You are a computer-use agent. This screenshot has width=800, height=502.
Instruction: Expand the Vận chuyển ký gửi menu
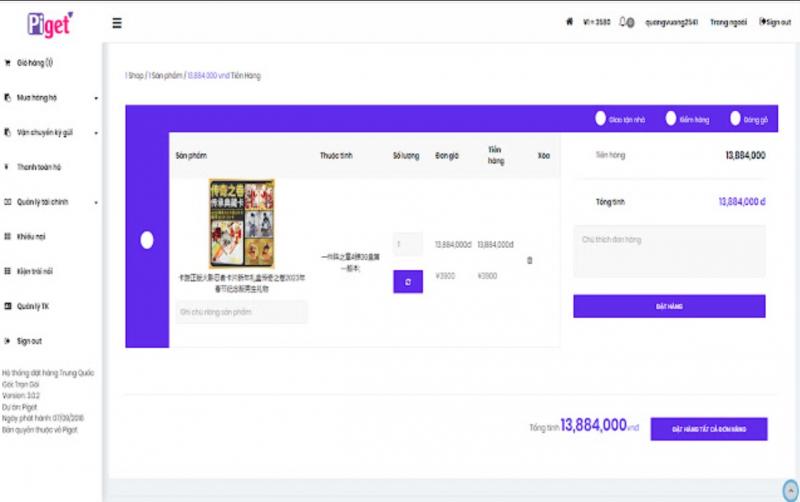click(x=51, y=133)
